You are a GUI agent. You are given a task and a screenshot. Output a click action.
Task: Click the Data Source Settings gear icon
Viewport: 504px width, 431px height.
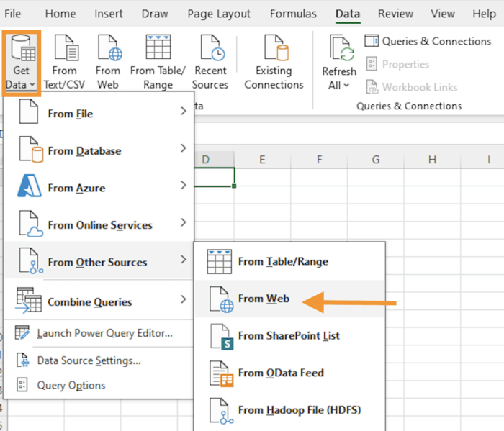23,360
